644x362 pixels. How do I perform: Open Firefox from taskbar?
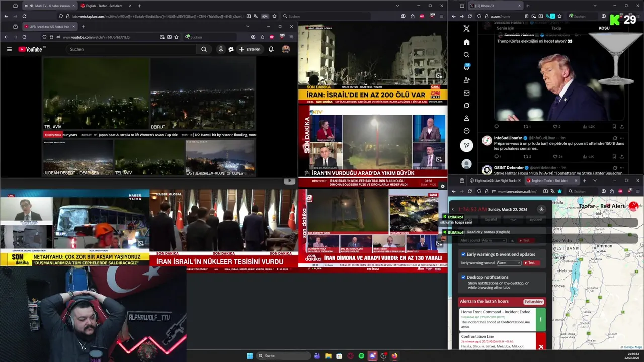(394, 356)
